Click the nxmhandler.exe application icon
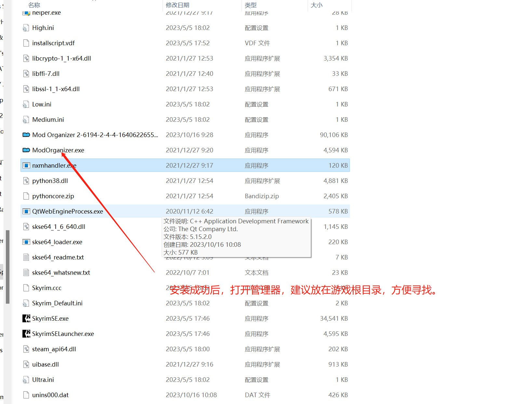The width and height of the screenshot is (532, 404). (26, 165)
